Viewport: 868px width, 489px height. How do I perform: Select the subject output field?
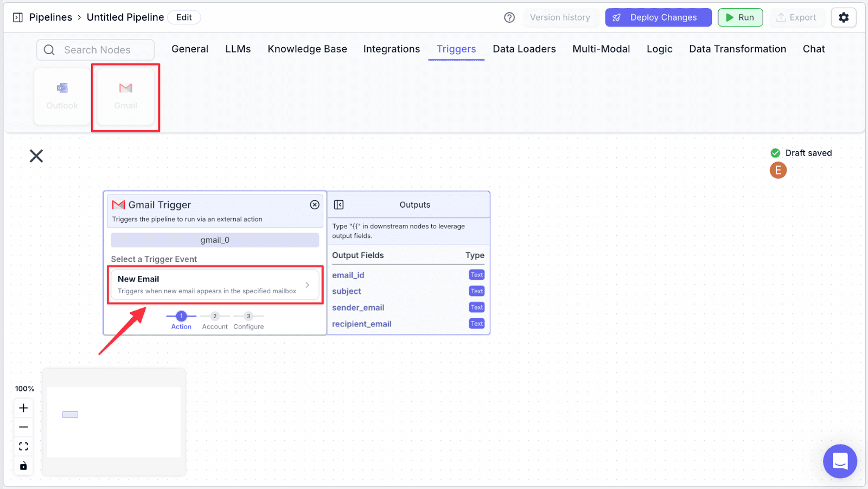tap(347, 291)
